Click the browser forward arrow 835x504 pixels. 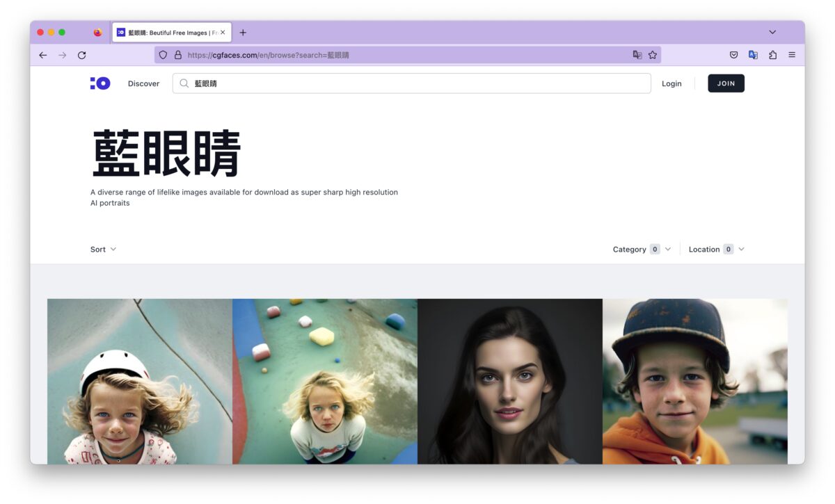63,55
